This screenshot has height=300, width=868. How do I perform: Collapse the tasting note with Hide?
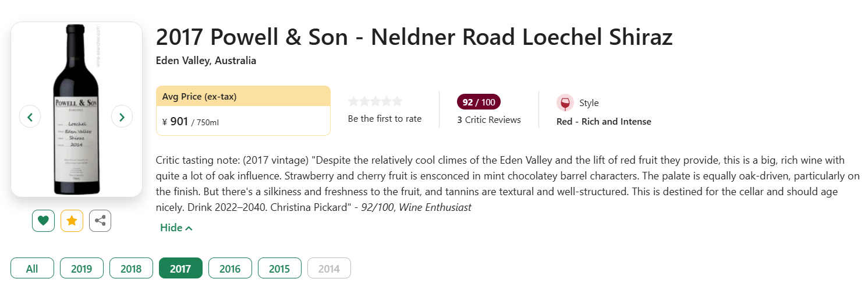[176, 228]
